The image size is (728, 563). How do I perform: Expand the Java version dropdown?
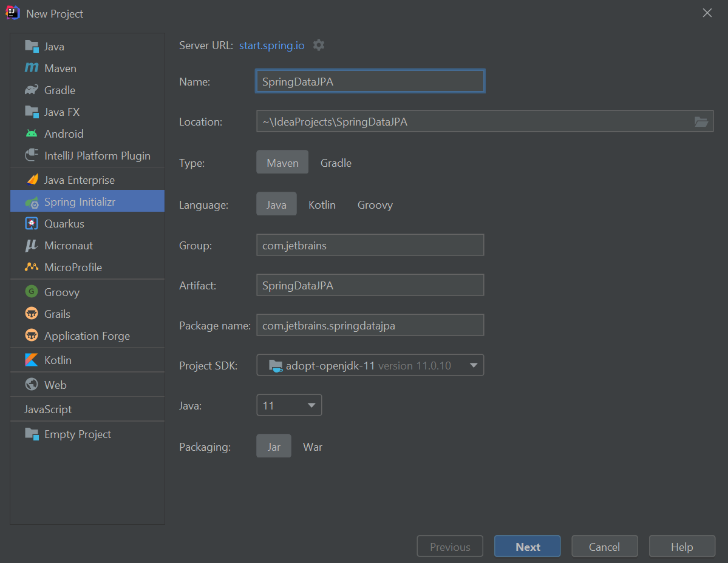311,405
